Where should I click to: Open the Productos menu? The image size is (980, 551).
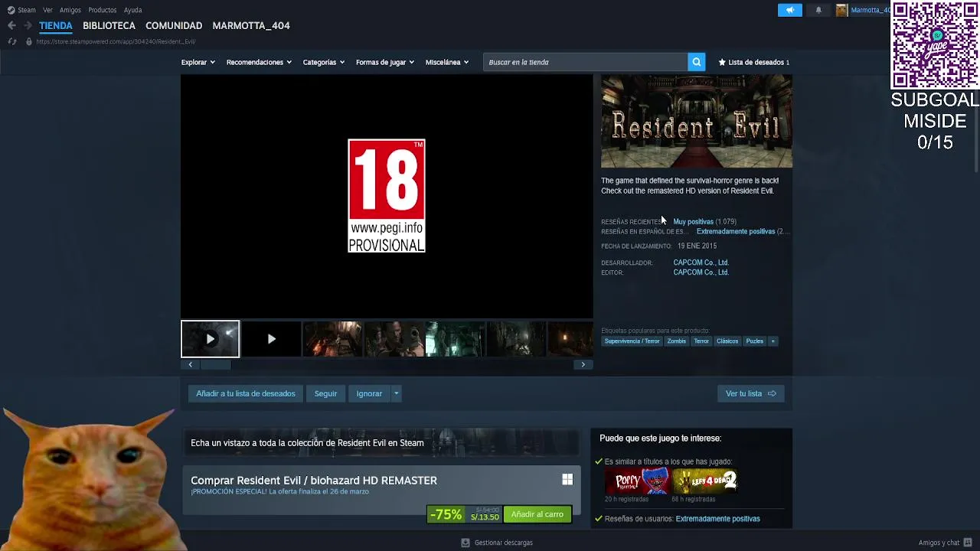click(103, 10)
